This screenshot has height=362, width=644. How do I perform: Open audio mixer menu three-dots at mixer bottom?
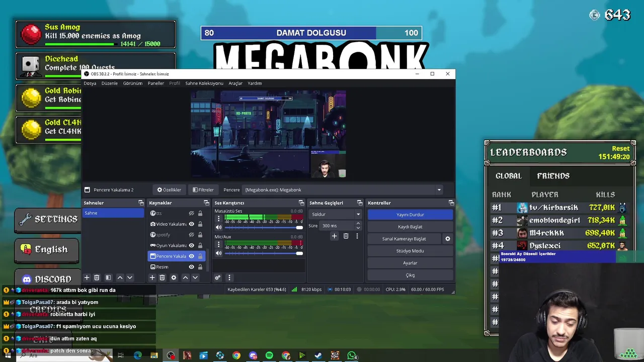[x=229, y=278]
